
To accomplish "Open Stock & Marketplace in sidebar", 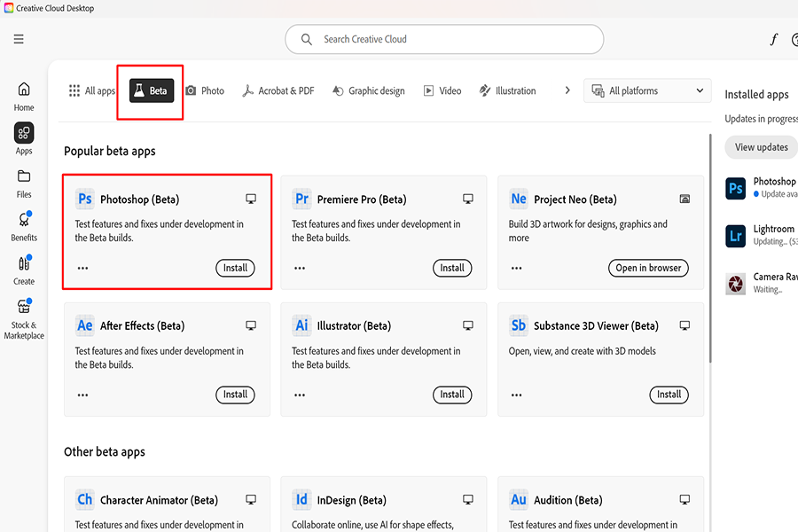I will [x=24, y=318].
